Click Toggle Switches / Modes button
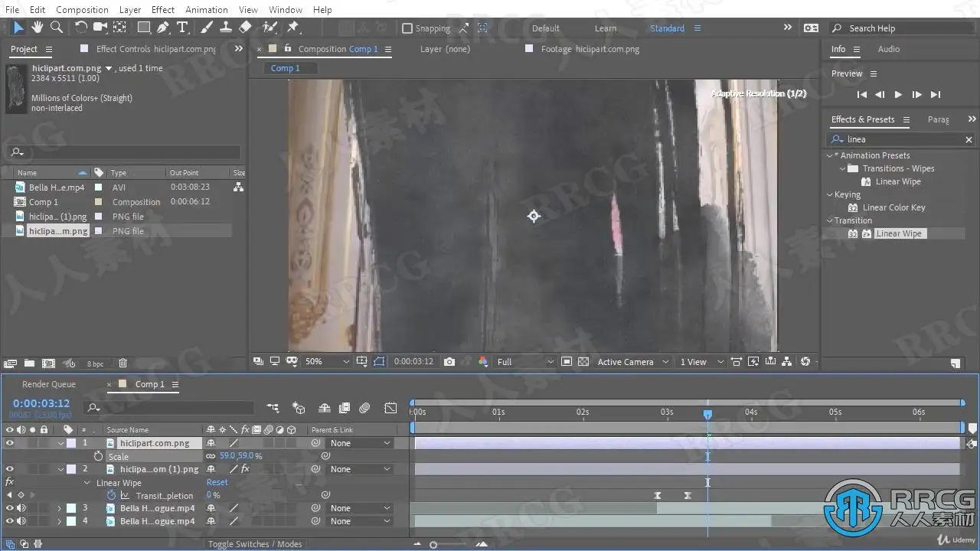 pyautogui.click(x=255, y=544)
